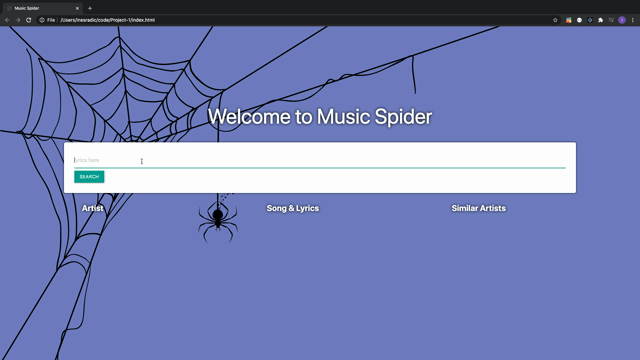Open the media control playlist icon

(x=611, y=20)
